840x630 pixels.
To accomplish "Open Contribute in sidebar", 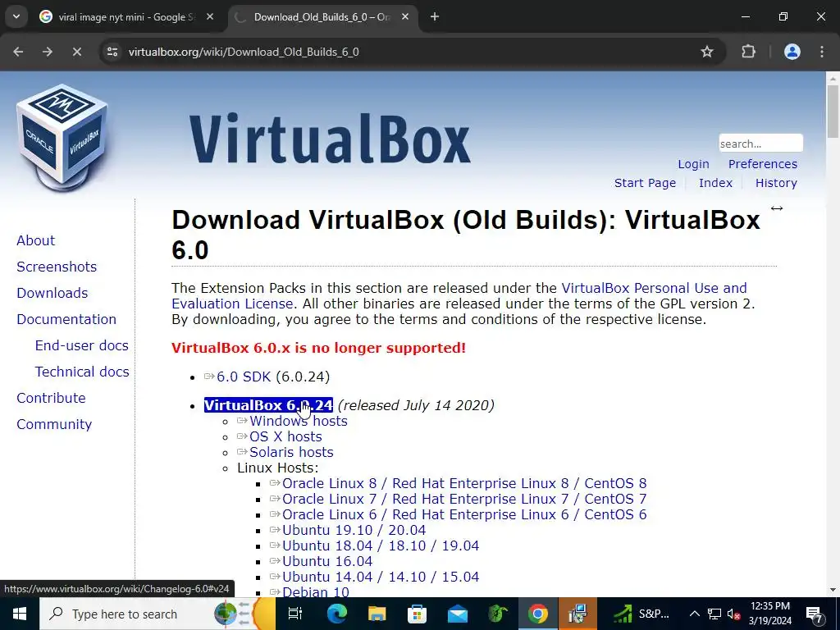I will pos(51,398).
